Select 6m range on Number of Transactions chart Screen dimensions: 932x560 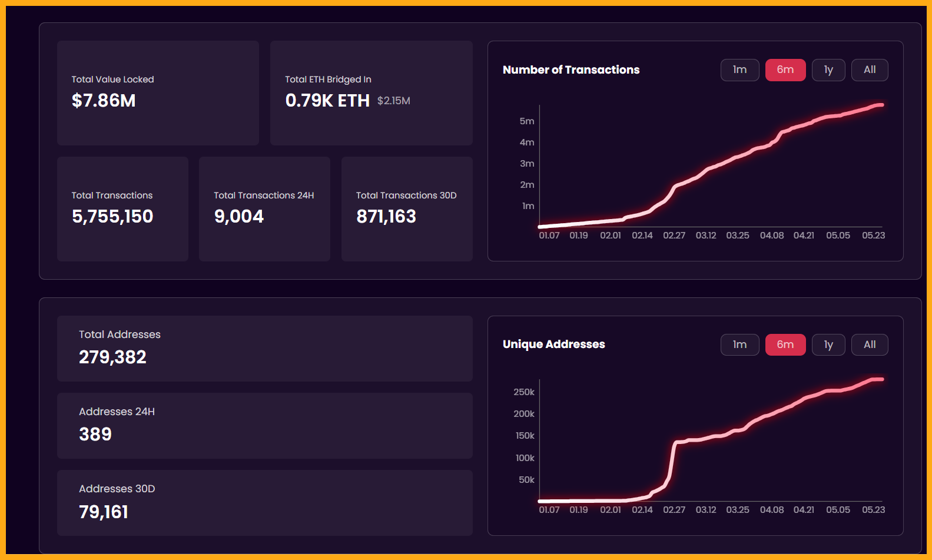pos(785,70)
